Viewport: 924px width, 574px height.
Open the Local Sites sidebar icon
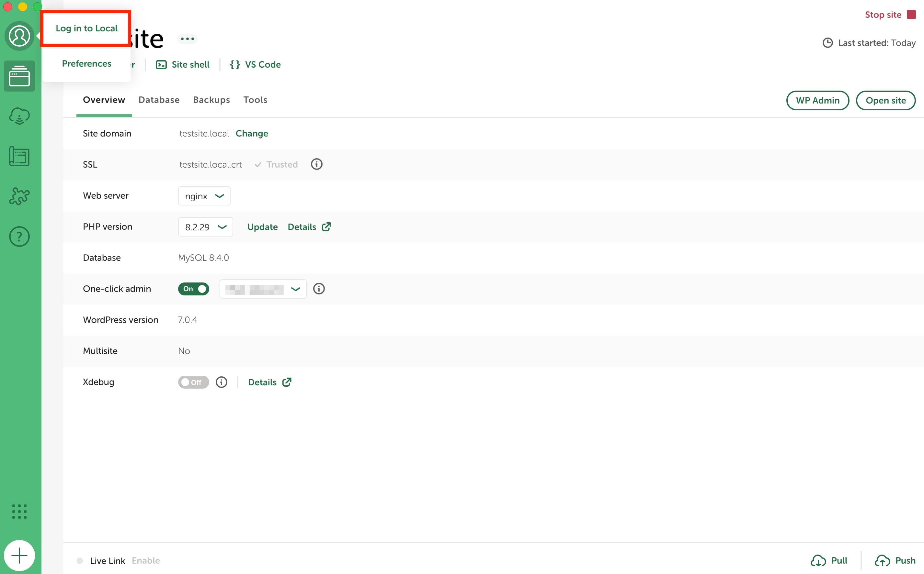pos(19,76)
